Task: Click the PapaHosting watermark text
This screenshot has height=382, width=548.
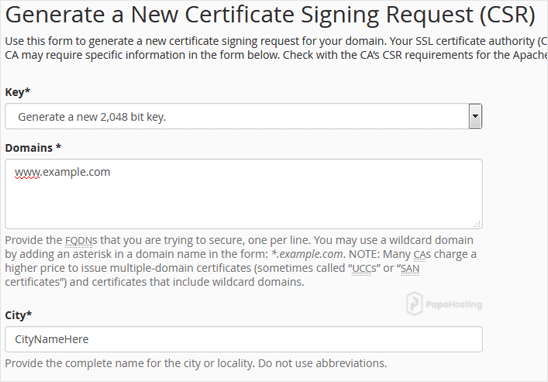Action: (x=454, y=304)
